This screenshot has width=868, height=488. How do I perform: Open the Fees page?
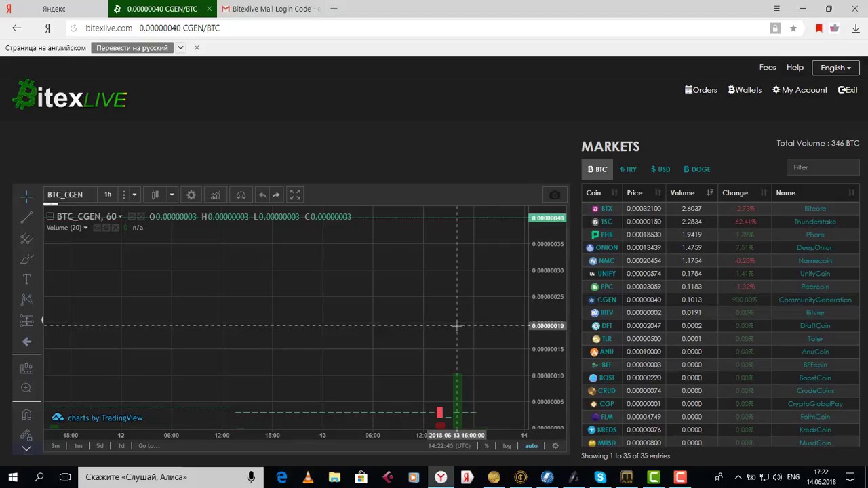click(768, 68)
